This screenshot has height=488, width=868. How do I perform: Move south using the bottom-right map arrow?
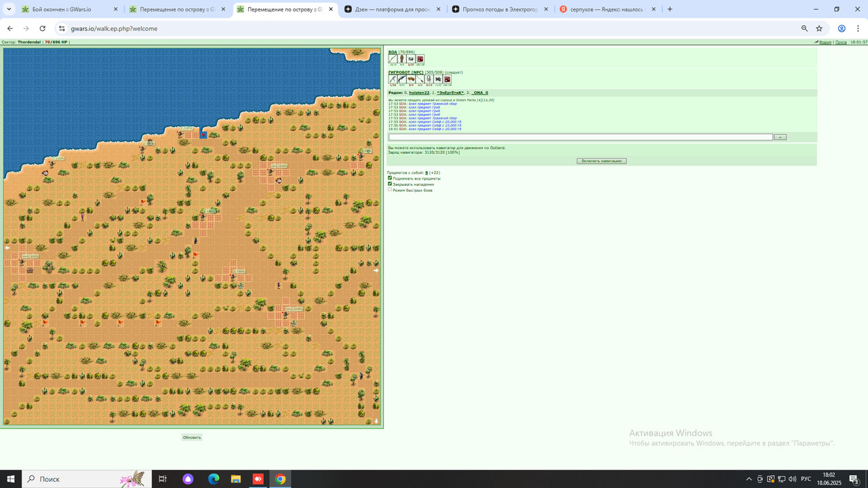click(x=376, y=421)
